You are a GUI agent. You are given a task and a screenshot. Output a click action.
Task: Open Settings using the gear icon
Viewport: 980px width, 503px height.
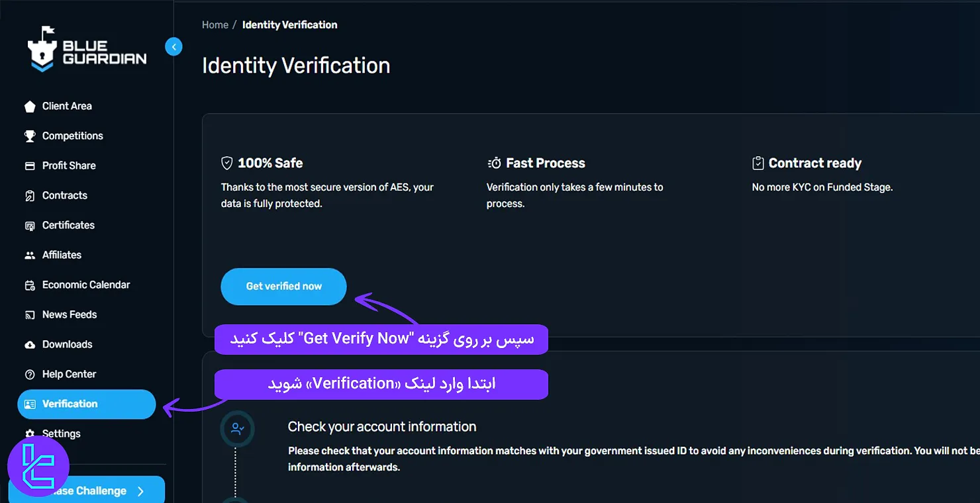tap(30, 434)
